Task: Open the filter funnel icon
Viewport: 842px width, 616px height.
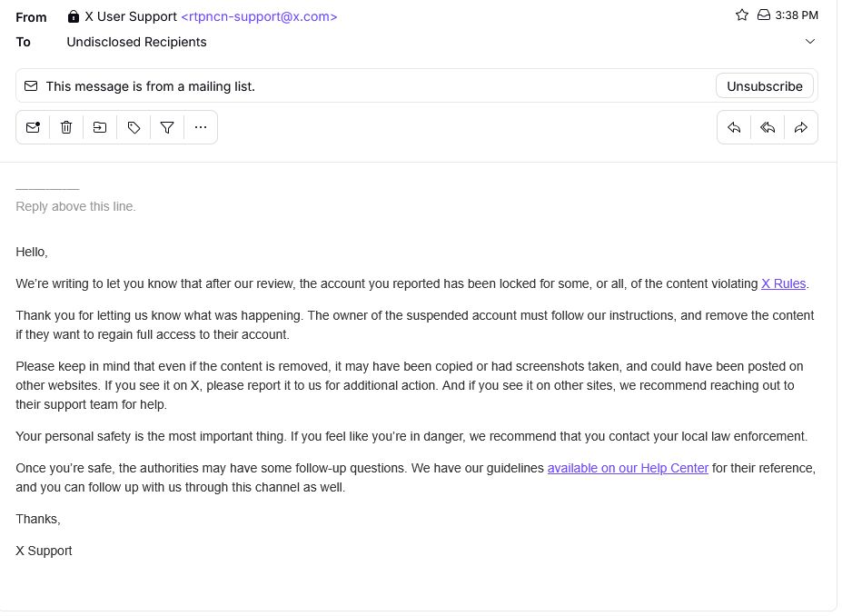Action: [x=167, y=128]
